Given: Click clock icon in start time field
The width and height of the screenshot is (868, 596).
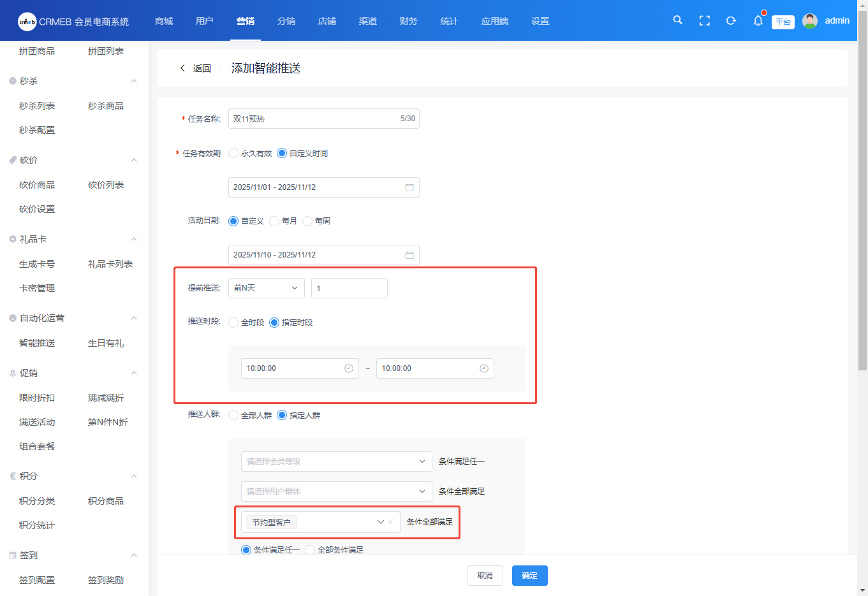Looking at the screenshot, I should [x=349, y=368].
